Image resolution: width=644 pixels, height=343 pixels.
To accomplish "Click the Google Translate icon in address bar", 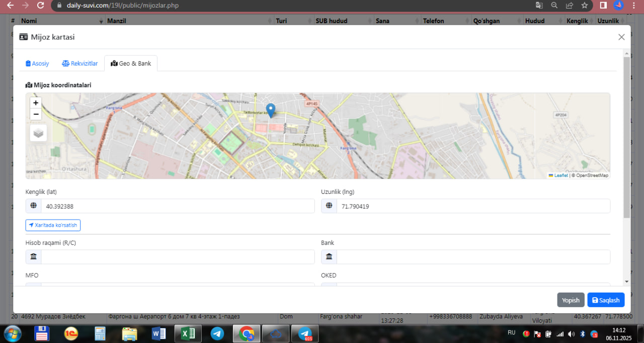I will pyautogui.click(x=539, y=6).
